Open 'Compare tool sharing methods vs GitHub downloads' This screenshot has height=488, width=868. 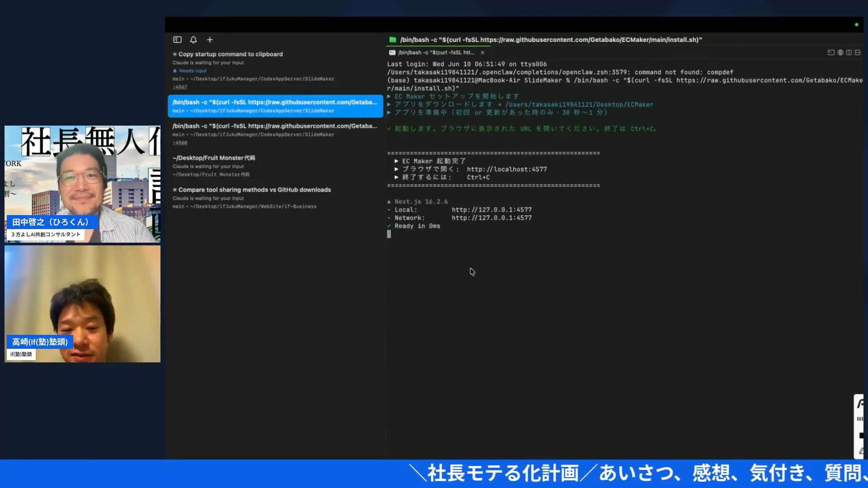tap(275, 198)
